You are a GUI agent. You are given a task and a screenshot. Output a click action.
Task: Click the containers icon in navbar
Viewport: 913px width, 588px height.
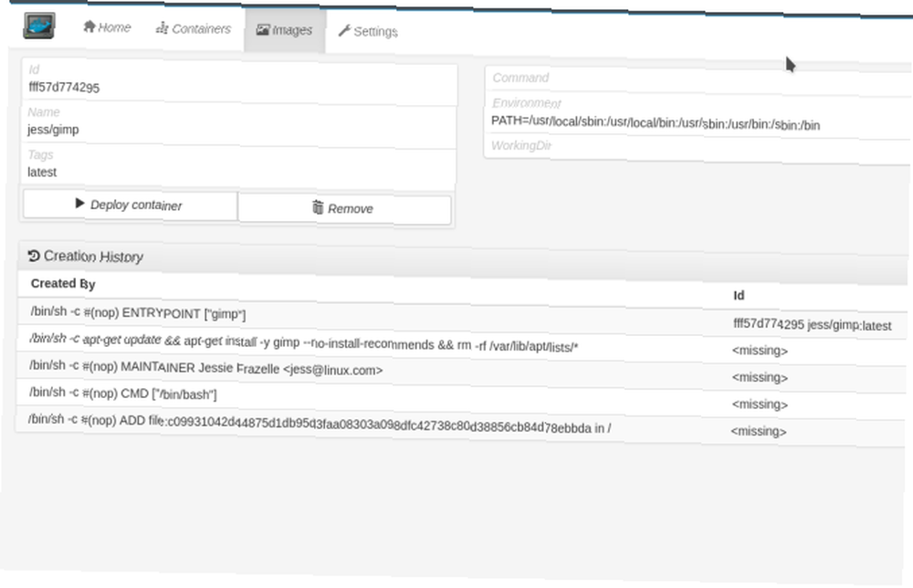[162, 28]
